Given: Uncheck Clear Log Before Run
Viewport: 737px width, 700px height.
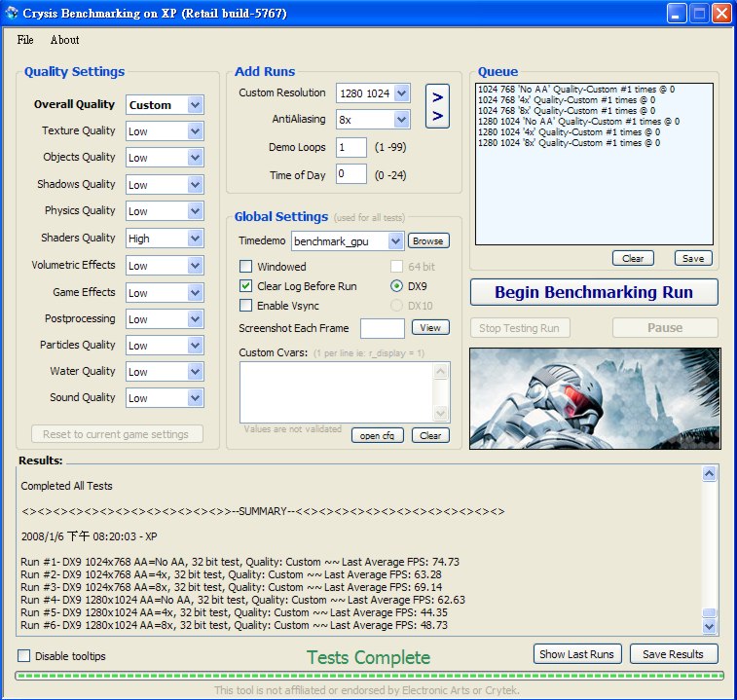Looking at the screenshot, I should click(245, 286).
